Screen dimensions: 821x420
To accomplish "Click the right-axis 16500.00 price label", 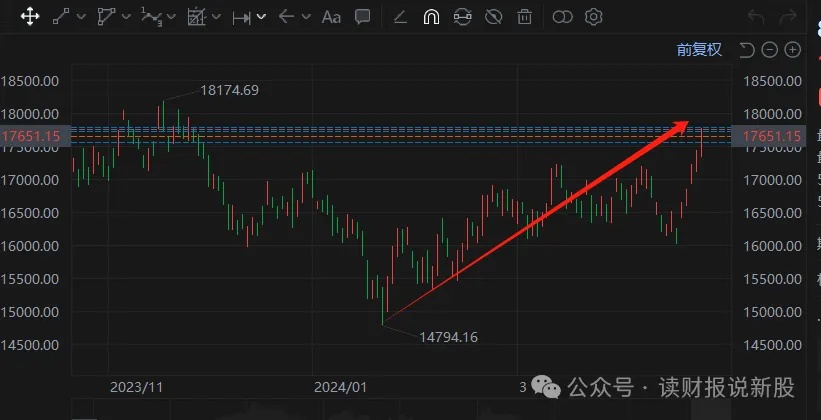I will point(772,213).
